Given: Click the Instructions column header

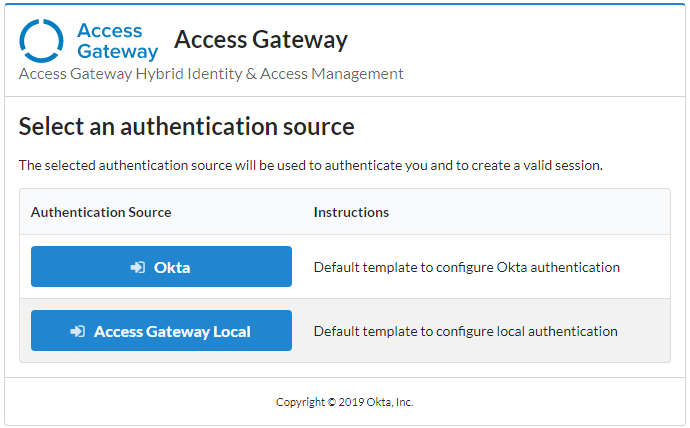Looking at the screenshot, I should tap(351, 212).
